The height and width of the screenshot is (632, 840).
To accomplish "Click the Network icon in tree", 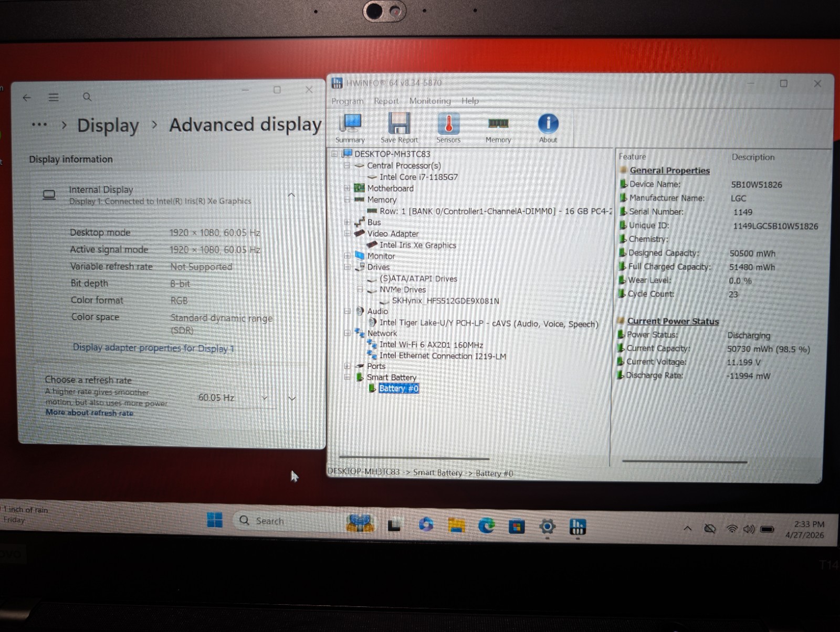I will [x=360, y=333].
